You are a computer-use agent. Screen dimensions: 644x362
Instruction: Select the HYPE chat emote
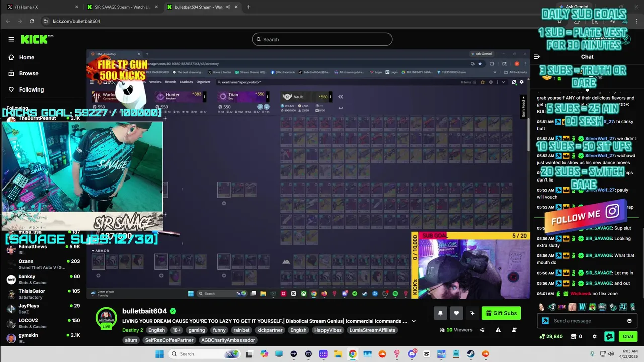[x=562, y=307]
